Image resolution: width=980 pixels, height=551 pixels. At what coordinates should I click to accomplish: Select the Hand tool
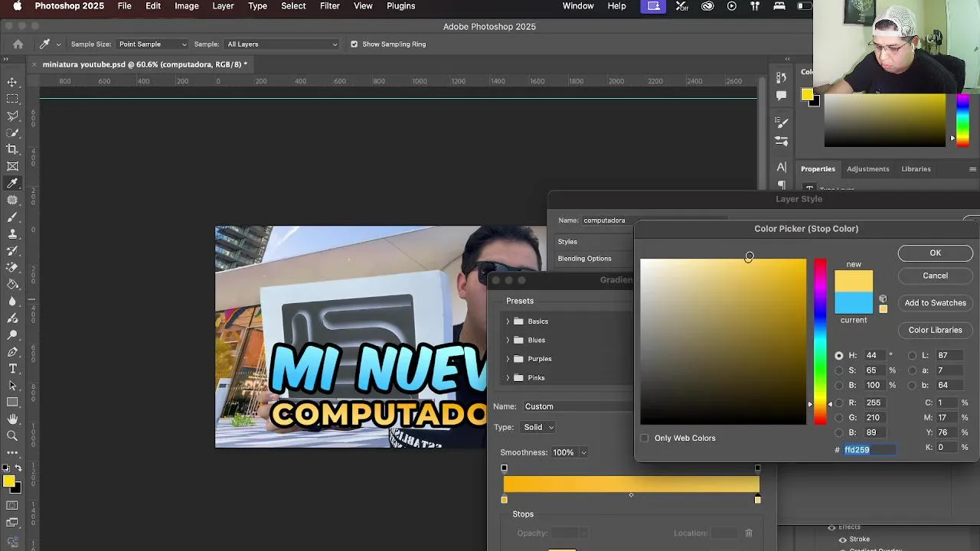pyautogui.click(x=12, y=419)
